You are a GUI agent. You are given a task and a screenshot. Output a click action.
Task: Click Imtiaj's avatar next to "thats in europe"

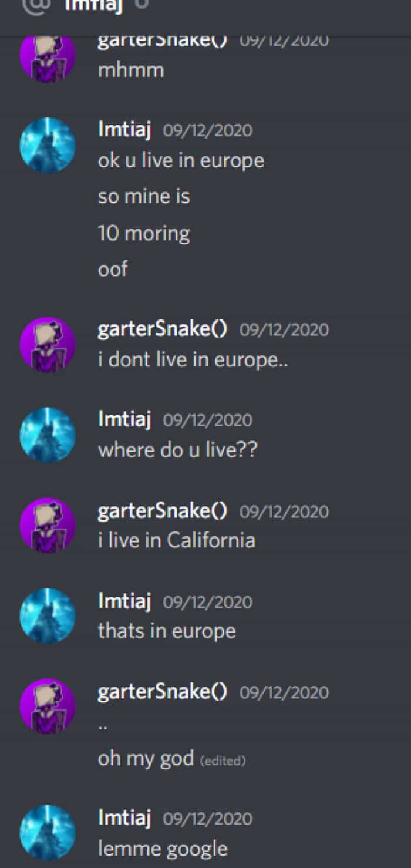point(48,616)
